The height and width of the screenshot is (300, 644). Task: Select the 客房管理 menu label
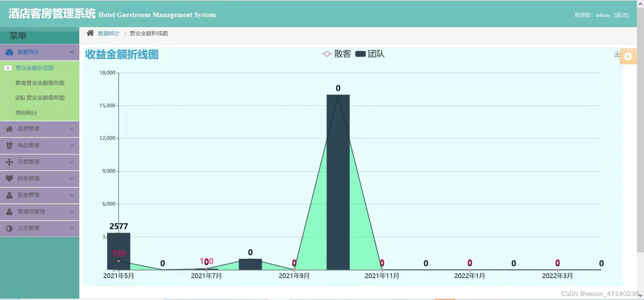point(29,129)
